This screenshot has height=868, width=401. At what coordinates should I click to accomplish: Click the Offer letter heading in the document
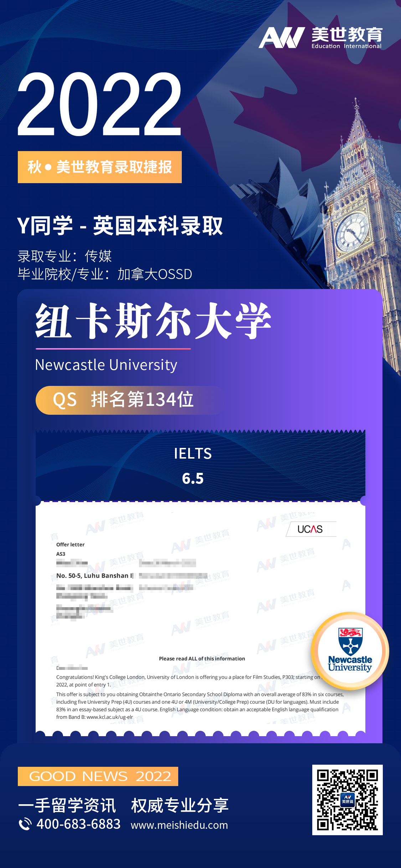click(x=70, y=544)
